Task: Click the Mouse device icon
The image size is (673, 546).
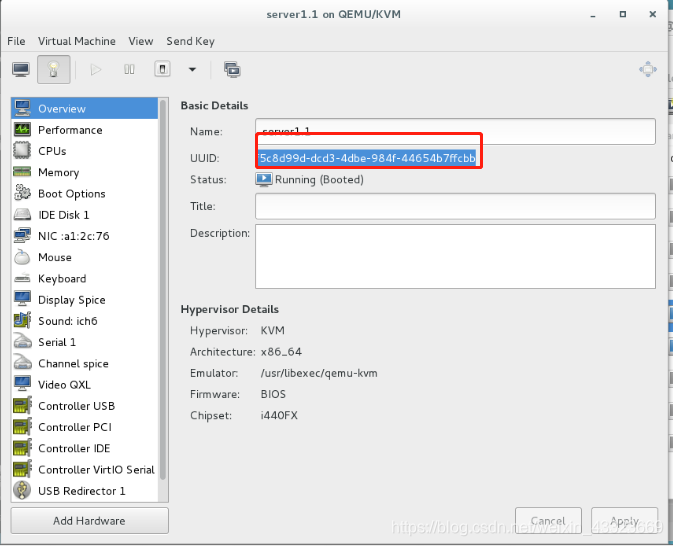Action: point(22,257)
